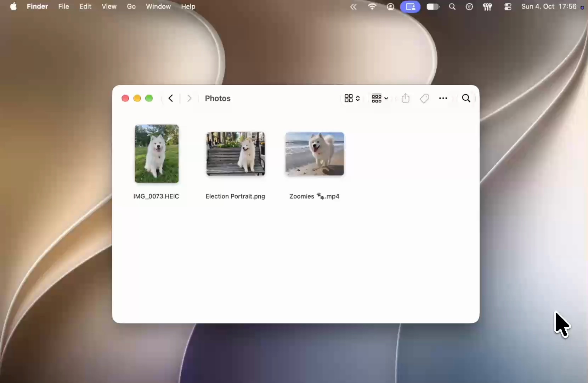Select the IMG_0073.HEIC thumbnail
This screenshot has width=588, height=383.
[157, 154]
